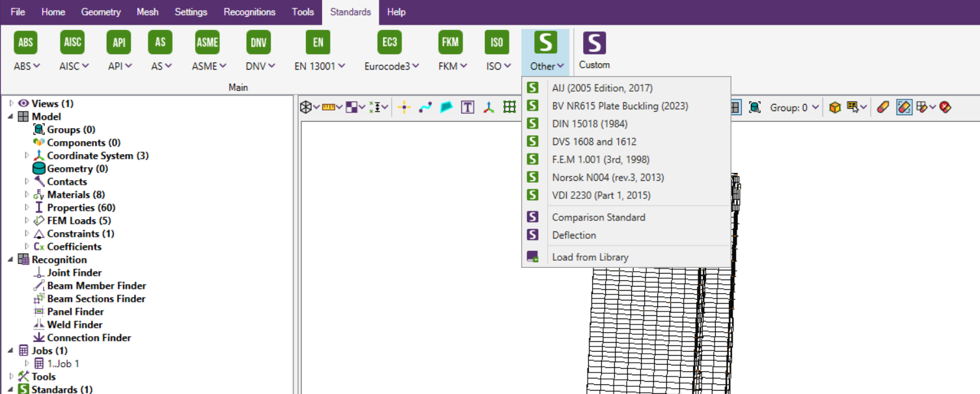Click the orange 3D box icon

(835, 107)
